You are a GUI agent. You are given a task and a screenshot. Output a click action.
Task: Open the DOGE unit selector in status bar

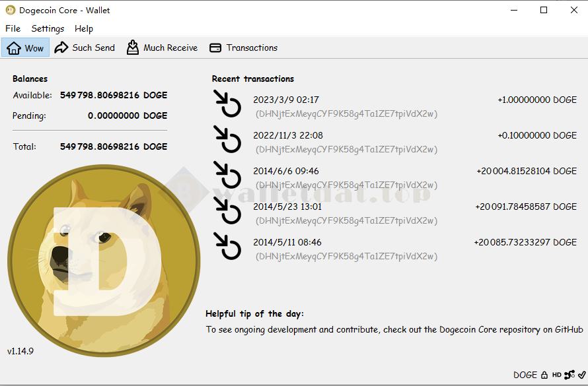coord(525,375)
